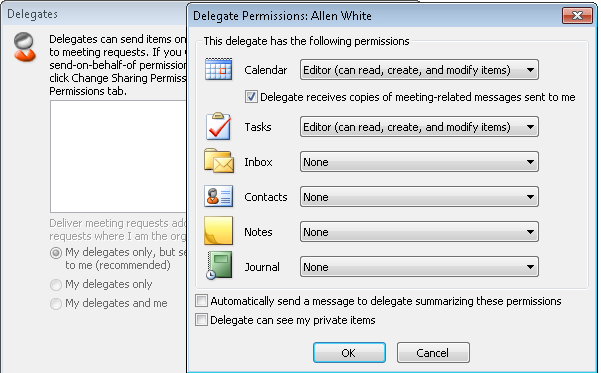Click the green Journal book icon
The height and width of the screenshot is (373, 601).
click(219, 265)
